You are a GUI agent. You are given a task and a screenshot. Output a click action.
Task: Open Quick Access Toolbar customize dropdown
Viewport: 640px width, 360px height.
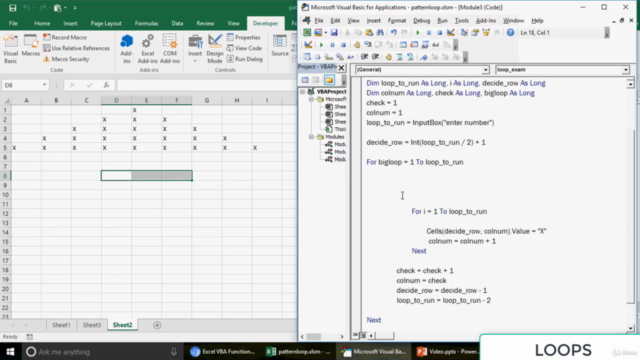(x=75, y=8)
